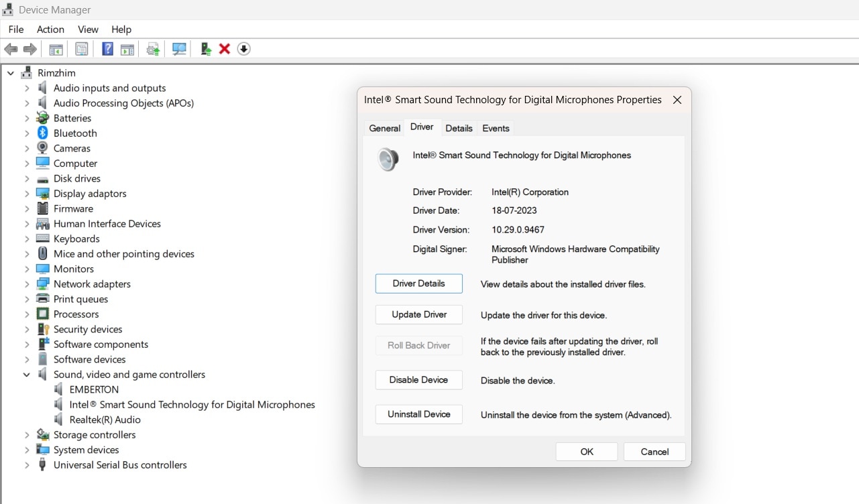Open the Action menu
The image size is (859, 504).
click(x=50, y=29)
